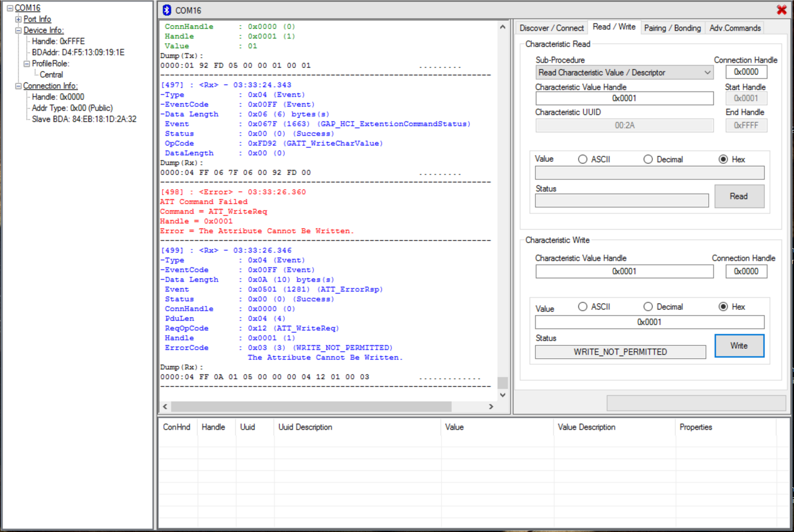794x532 pixels.
Task: Click the log vertical scrollbar thumb
Action: (x=503, y=383)
